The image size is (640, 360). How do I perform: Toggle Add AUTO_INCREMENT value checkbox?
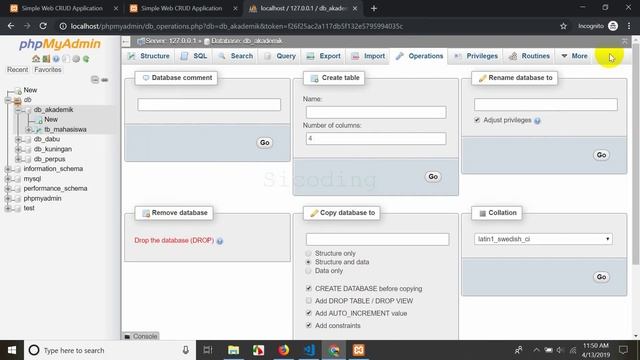309,313
